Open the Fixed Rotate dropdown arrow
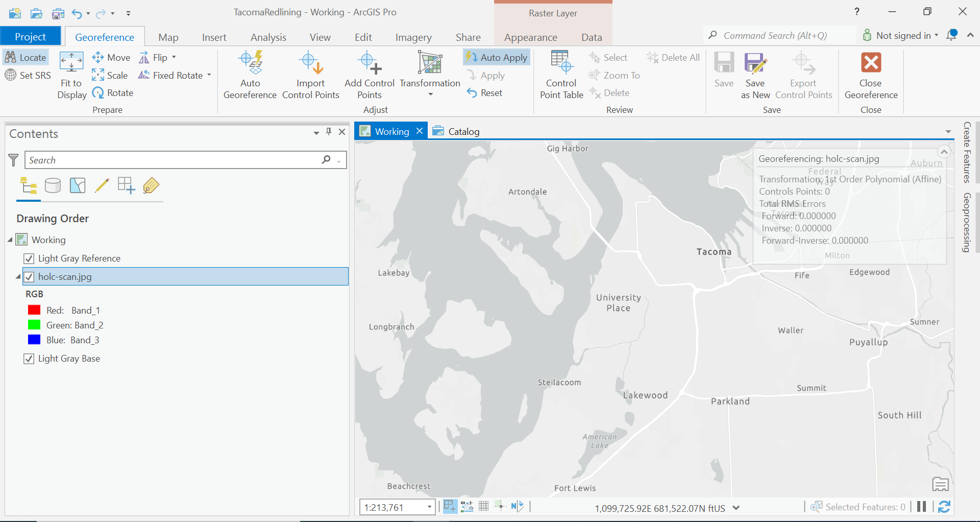Viewport: 980px width, 522px height. 209,75
